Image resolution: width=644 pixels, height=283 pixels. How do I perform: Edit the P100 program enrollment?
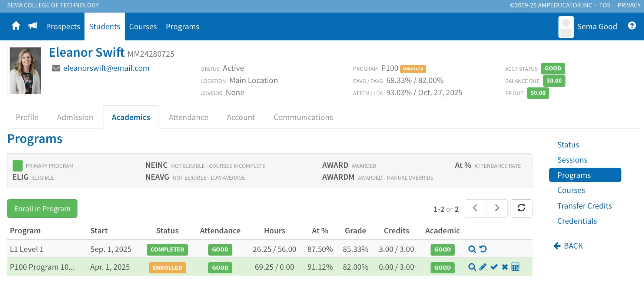(483, 267)
